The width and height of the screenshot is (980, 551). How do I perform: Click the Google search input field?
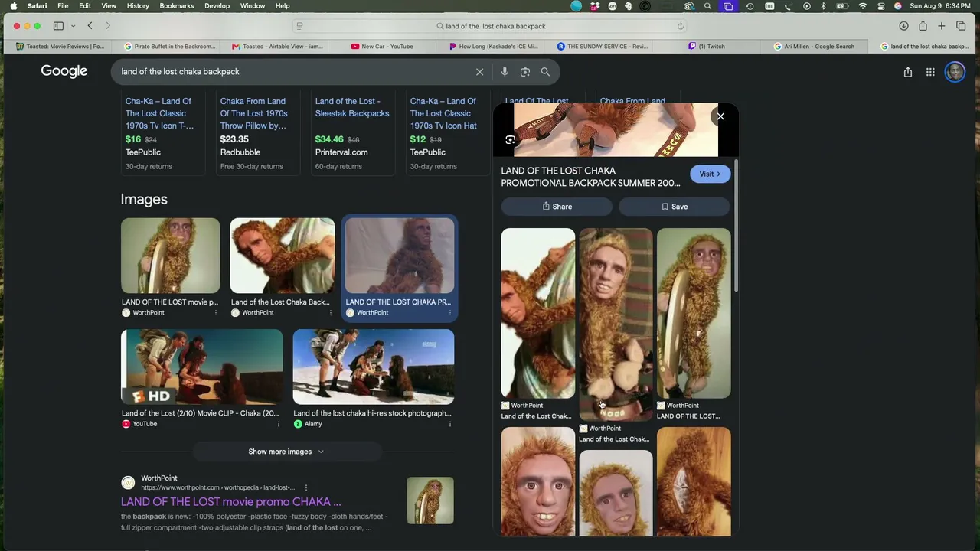coord(294,72)
